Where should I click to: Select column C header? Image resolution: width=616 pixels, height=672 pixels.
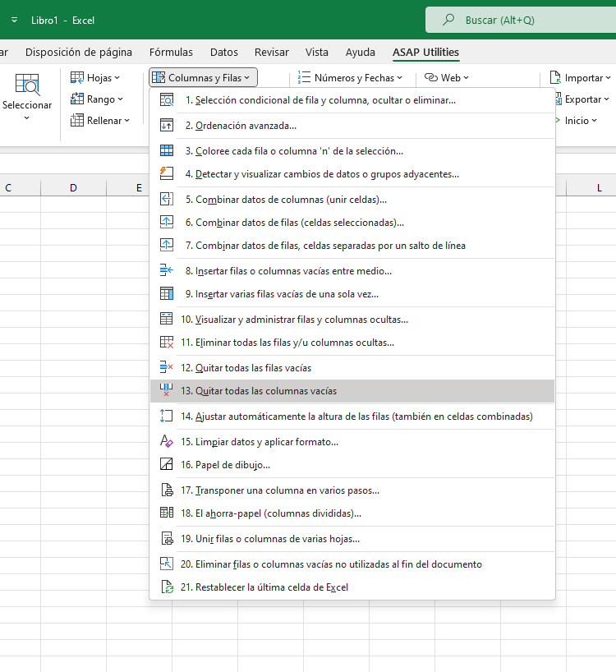click(21, 187)
